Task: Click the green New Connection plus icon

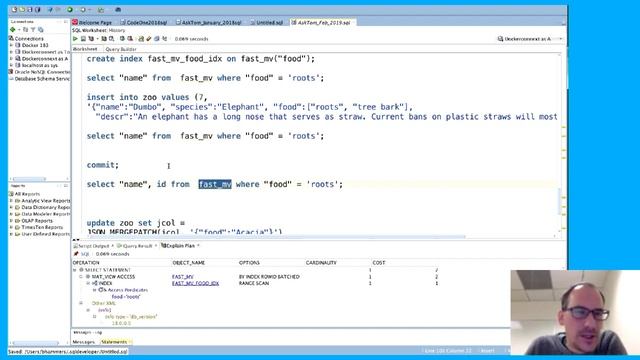Action: [x=13, y=30]
